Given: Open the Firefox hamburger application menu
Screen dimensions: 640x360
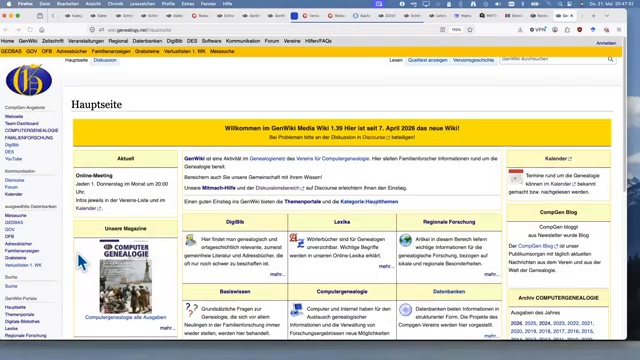Looking at the screenshot, I should [619, 30].
